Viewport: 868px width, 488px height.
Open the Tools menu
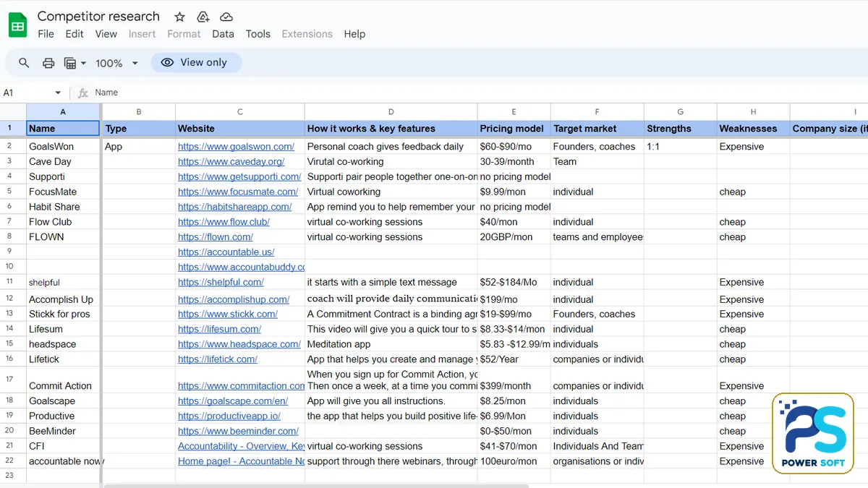[x=258, y=34]
